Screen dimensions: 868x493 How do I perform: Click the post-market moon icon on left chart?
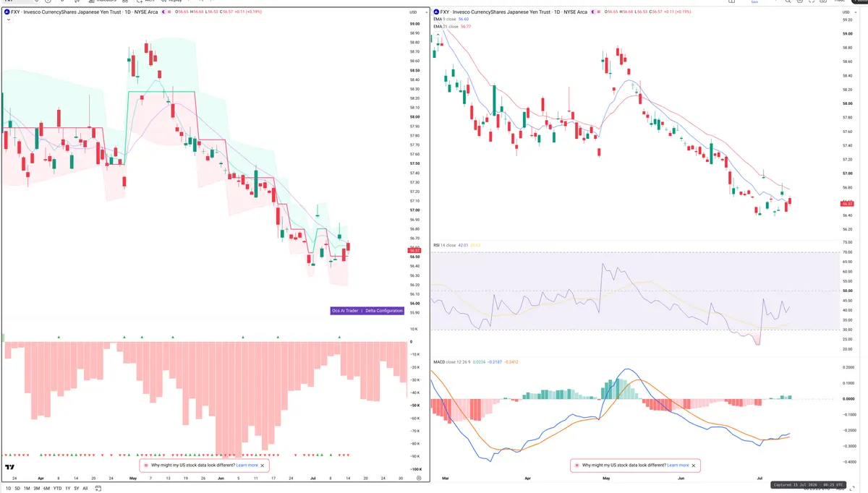[x=163, y=12]
